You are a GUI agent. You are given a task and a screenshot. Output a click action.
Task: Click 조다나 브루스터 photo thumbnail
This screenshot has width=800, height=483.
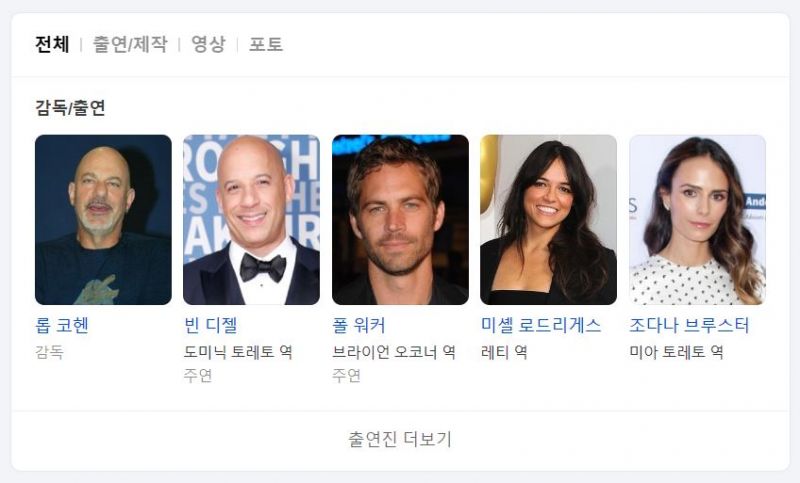pyautogui.click(x=697, y=220)
